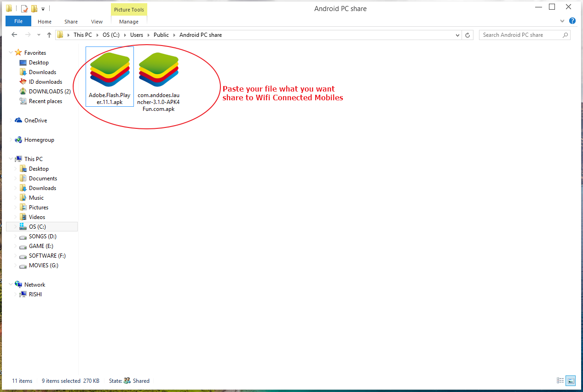Open the RISHI computer under Network
Viewport: 583px width, 392px height.
(x=35, y=294)
